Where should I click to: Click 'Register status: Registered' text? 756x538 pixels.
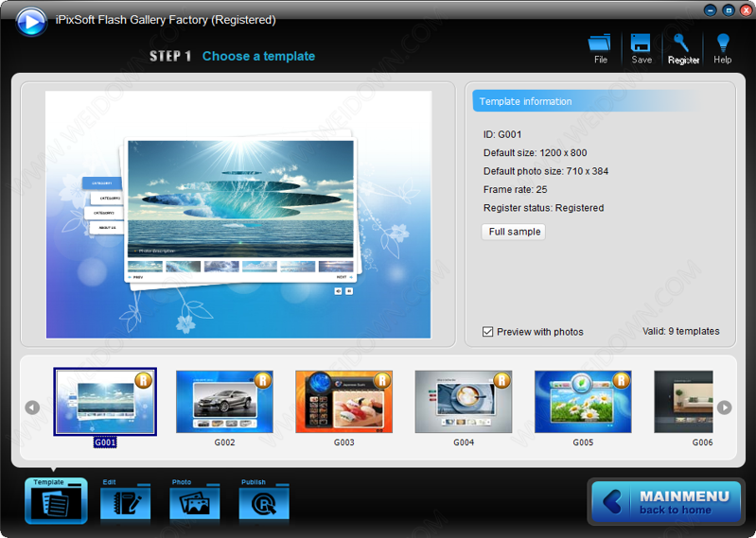point(543,208)
